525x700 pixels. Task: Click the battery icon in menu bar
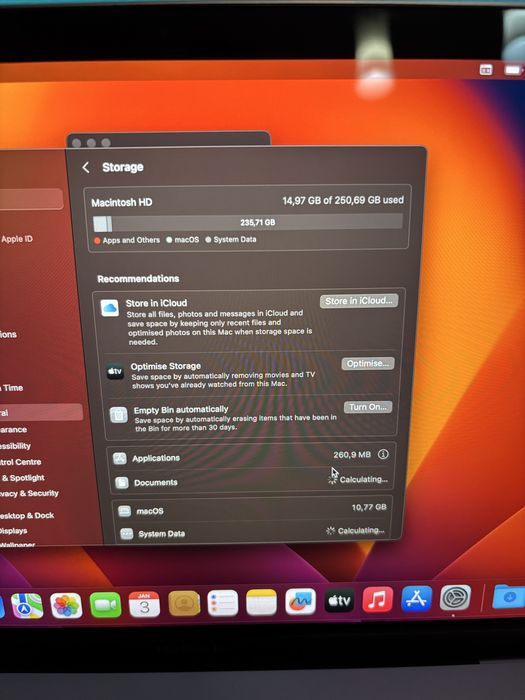click(512, 70)
